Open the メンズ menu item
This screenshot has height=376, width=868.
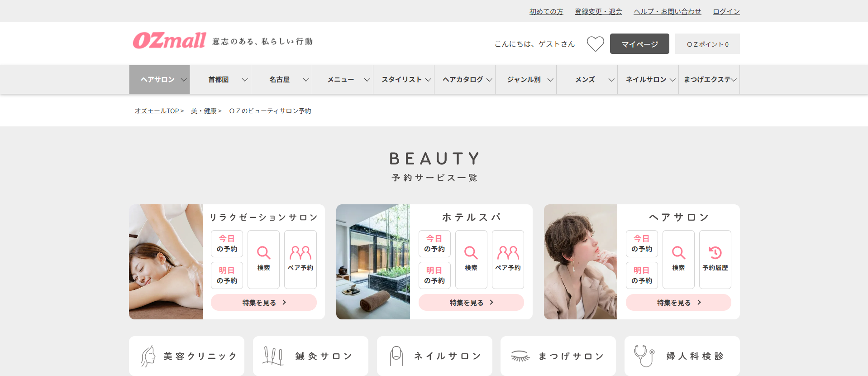587,80
